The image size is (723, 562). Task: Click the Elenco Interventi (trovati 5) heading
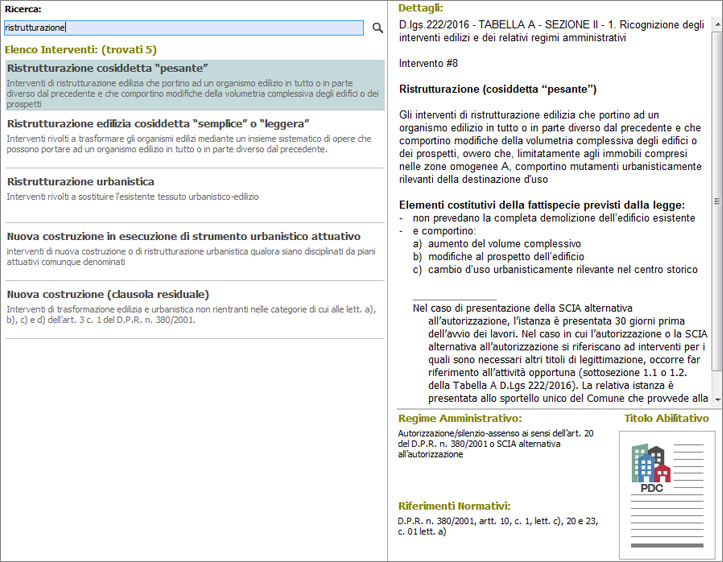(81, 50)
